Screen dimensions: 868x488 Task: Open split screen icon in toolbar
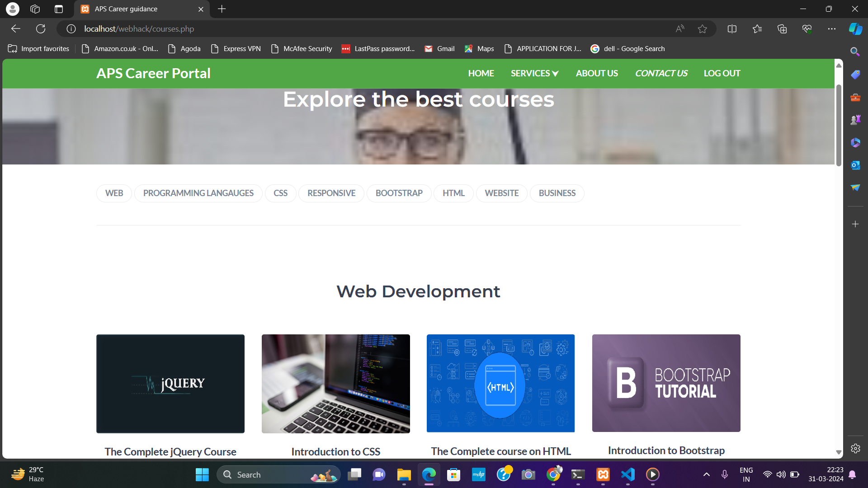732,29
